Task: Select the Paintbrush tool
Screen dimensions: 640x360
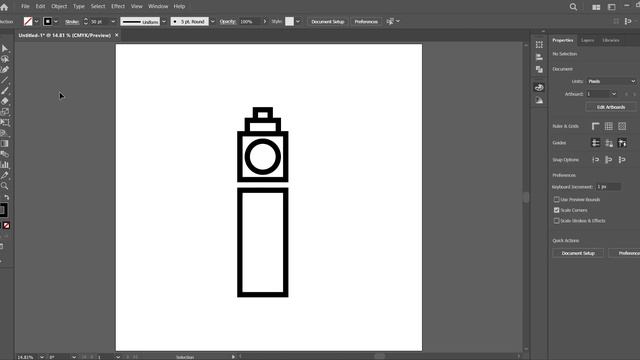Action: 5,91
